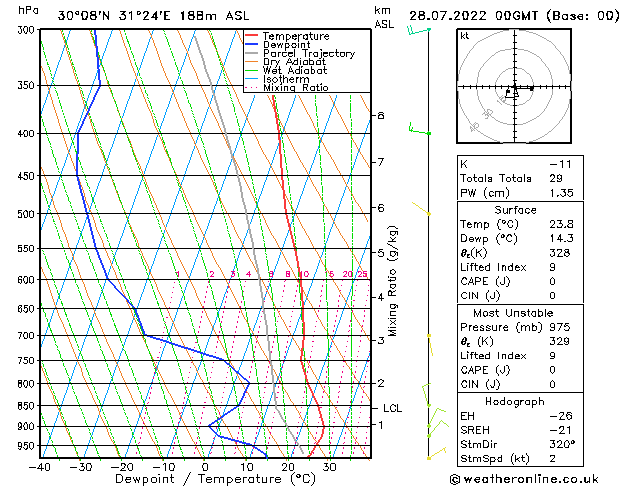The image size is (629, 486).
Task: Click the wind barb at 300 hPa
Action: point(418,30)
